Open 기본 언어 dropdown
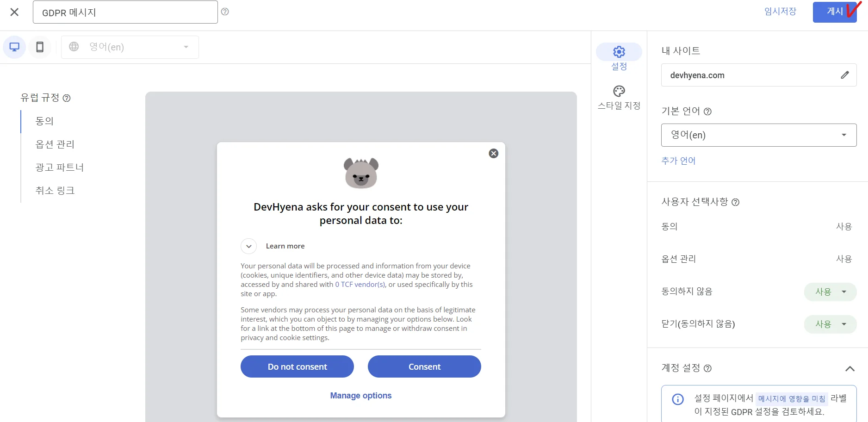The image size is (868, 422). coord(759,135)
